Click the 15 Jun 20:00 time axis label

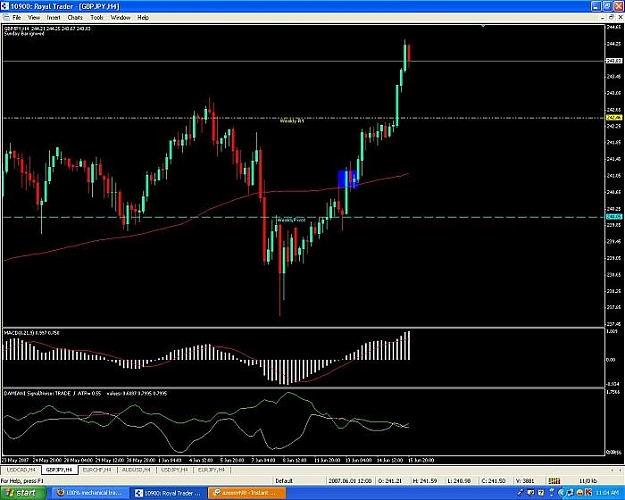(x=421, y=460)
